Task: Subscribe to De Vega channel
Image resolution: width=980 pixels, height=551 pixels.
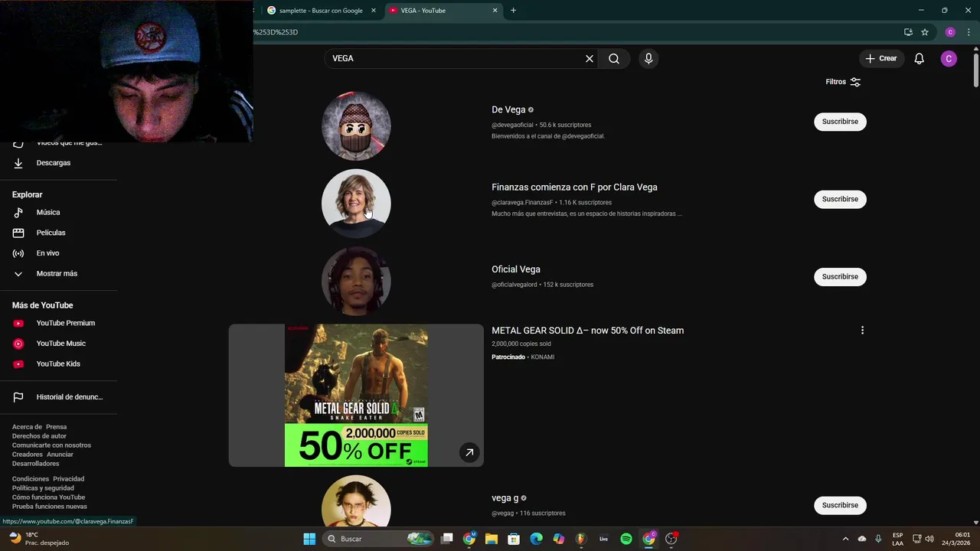Action: pyautogui.click(x=840, y=122)
